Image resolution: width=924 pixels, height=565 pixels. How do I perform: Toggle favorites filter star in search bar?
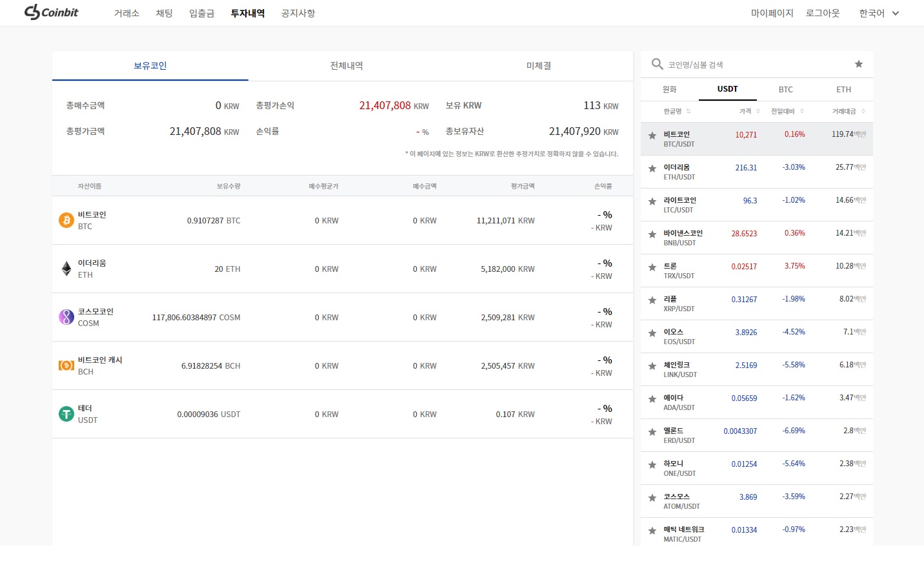click(x=858, y=64)
